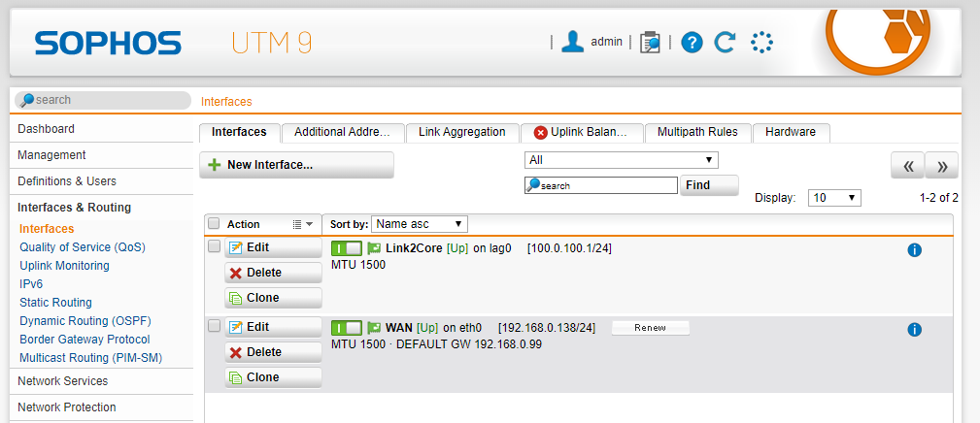This screenshot has width=980, height=423.
Task: Click Clone for WAN interface
Action: pos(273,376)
